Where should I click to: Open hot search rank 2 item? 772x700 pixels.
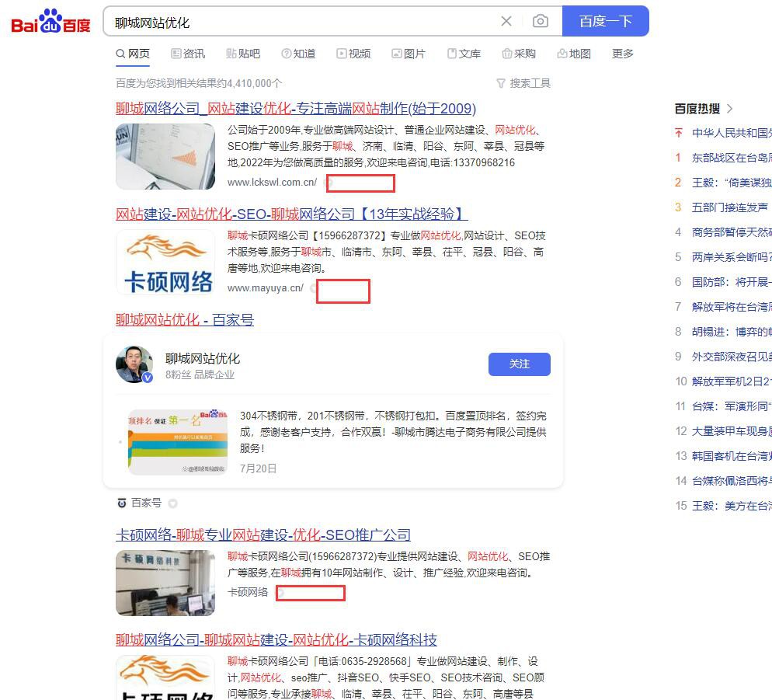(x=732, y=183)
